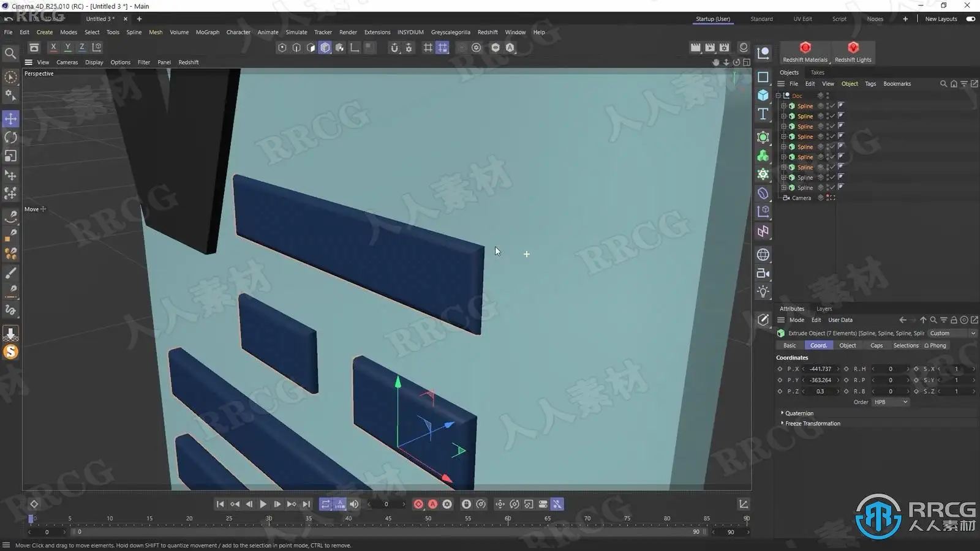Click the play forward button in timeline
980x551 pixels.
(x=263, y=504)
